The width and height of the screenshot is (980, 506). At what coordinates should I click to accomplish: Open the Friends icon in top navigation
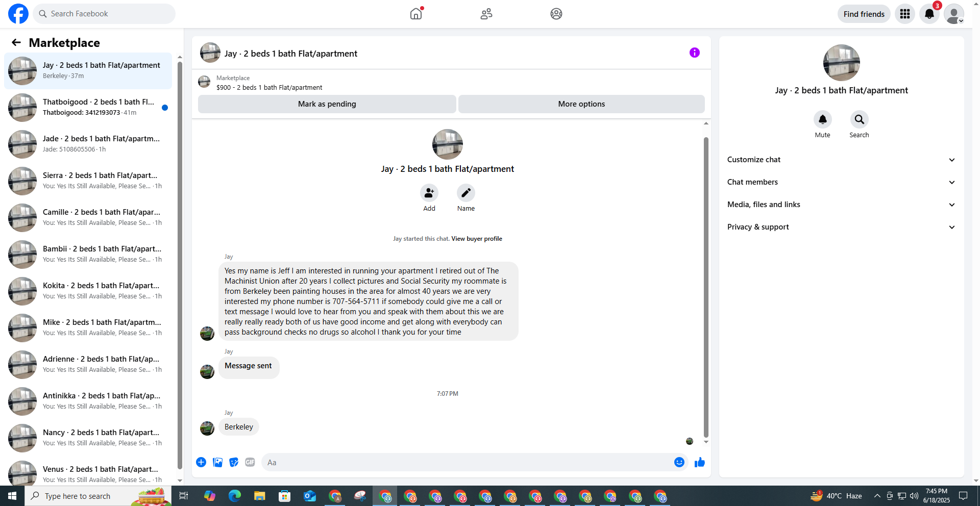pos(486,14)
